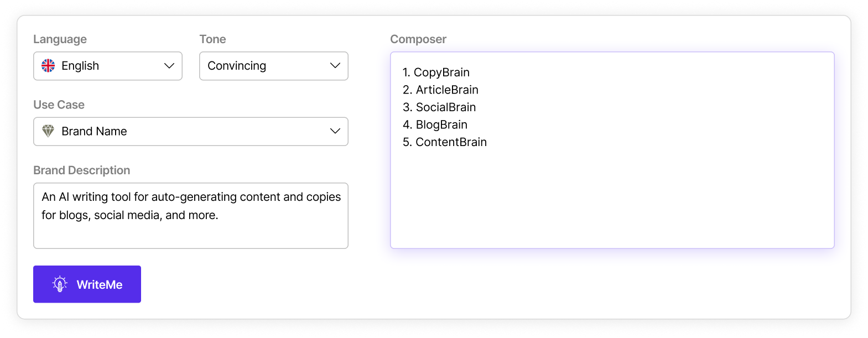Click the diamond icon beside Brand Name
Image resolution: width=868 pixels, height=338 pixels.
(48, 131)
